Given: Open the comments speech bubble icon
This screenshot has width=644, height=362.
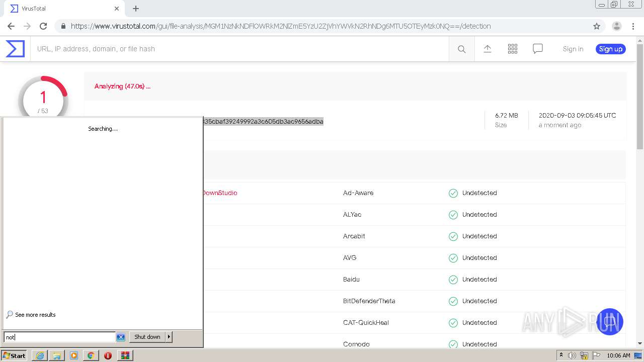Looking at the screenshot, I should tap(538, 49).
